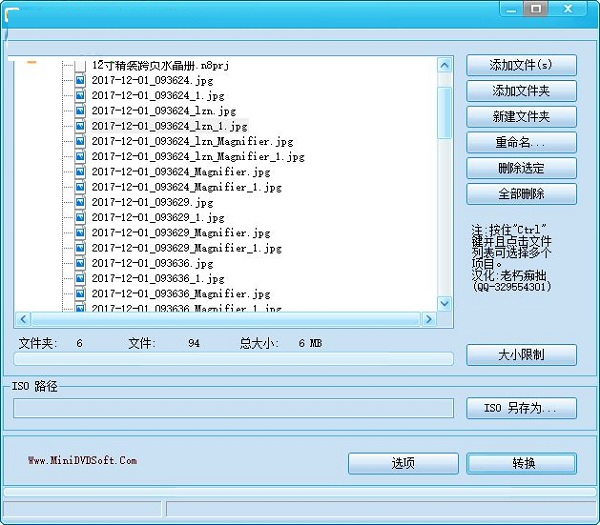Click the image icon beside 2017-12-01_093636_Magnifier.jpg
The image size is (600, 525).
pyautogui.click(x=80, y=293)
